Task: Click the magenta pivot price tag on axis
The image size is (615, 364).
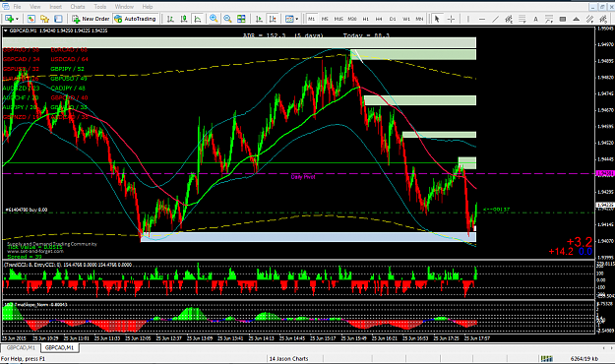Action: pos(605,173)
